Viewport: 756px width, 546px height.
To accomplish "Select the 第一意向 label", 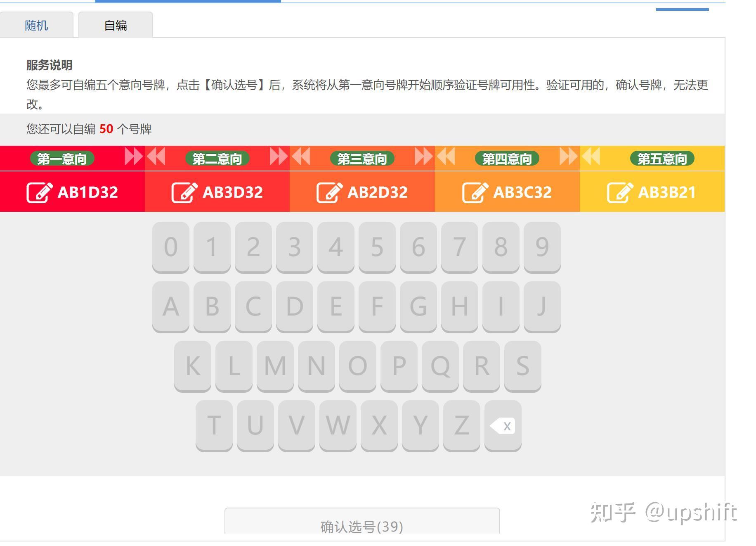I will [x=62, y=159].
